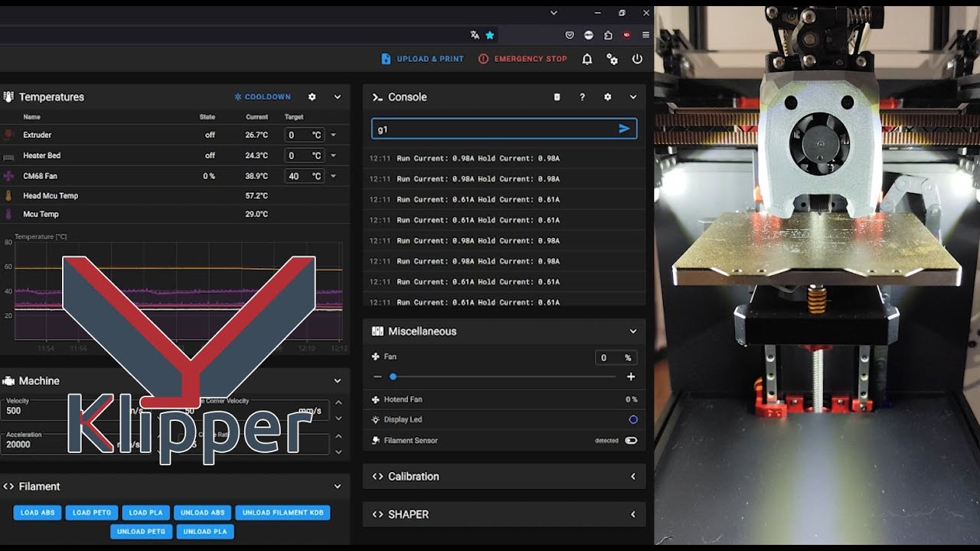Viewport: 980px width, 551px height.
Task: Open the notifications bell
Action: 587,59
